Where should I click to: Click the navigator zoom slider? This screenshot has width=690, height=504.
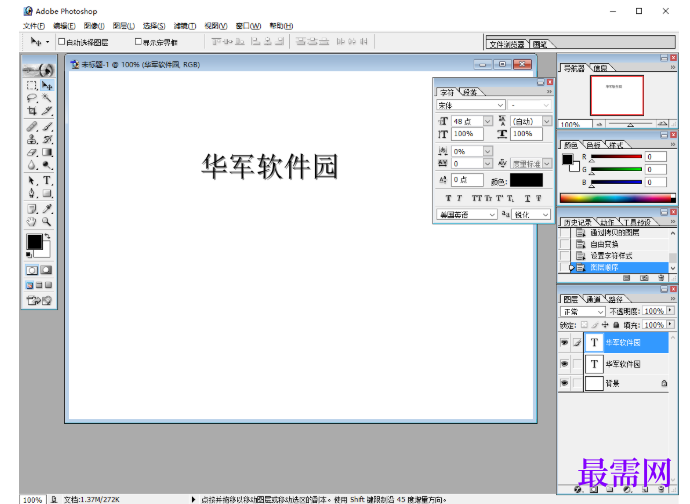[x=630, y=125]
